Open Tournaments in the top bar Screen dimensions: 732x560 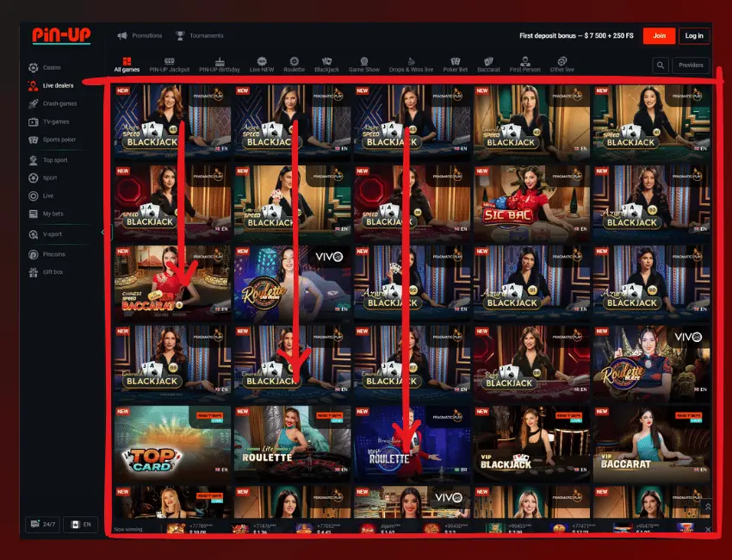(x=199, y=36)
